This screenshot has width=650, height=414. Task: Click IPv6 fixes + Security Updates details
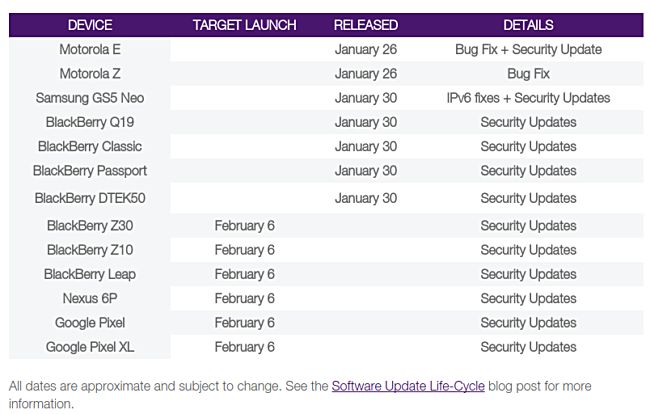click(x=528, y=98)
